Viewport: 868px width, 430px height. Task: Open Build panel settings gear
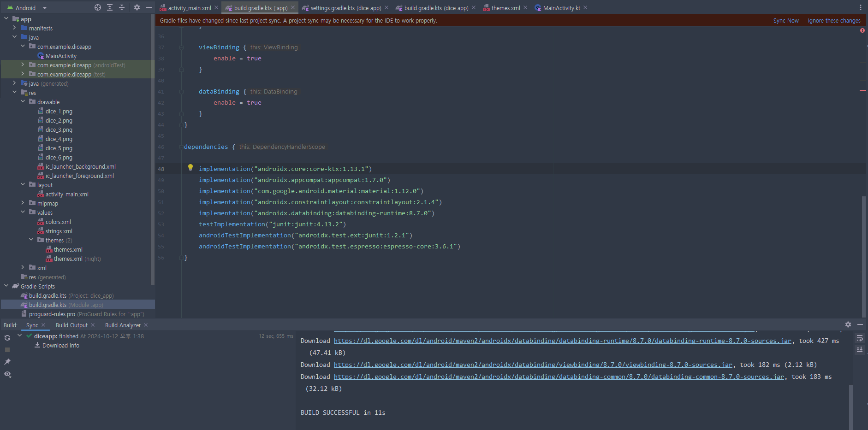[848, 324]
